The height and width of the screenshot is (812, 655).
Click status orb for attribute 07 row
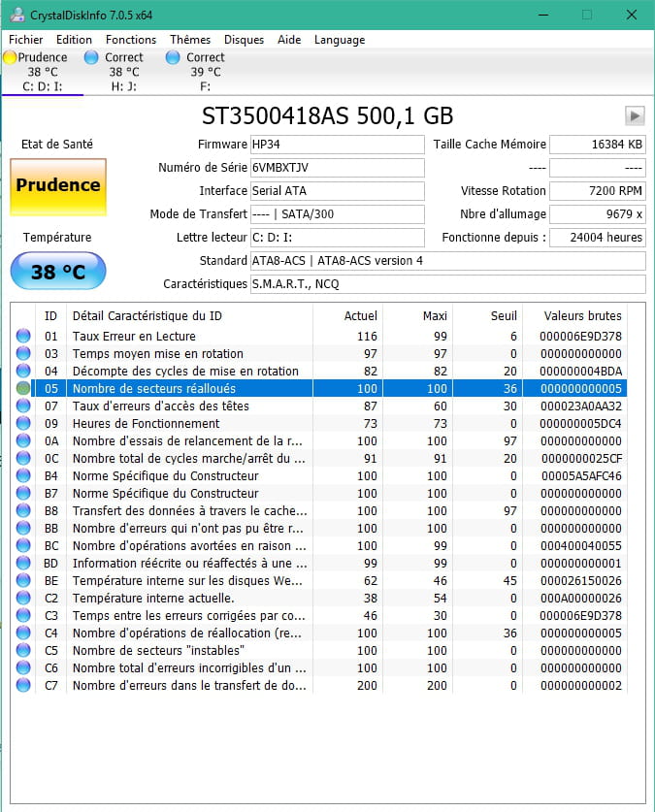(x=23, y=406)
